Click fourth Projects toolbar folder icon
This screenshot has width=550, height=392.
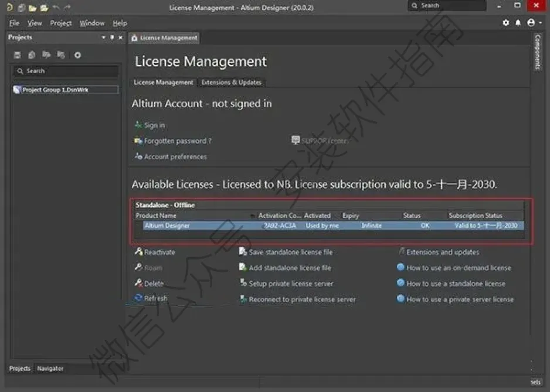tap(61, 54)
